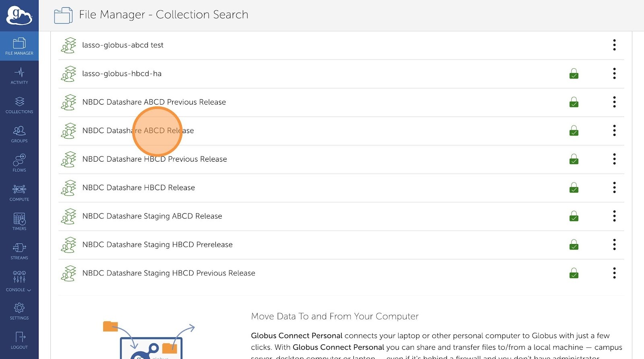The height and width of the screenshot is (359, 644).
Task: Open Streams in sidebar
Action: 19,251
